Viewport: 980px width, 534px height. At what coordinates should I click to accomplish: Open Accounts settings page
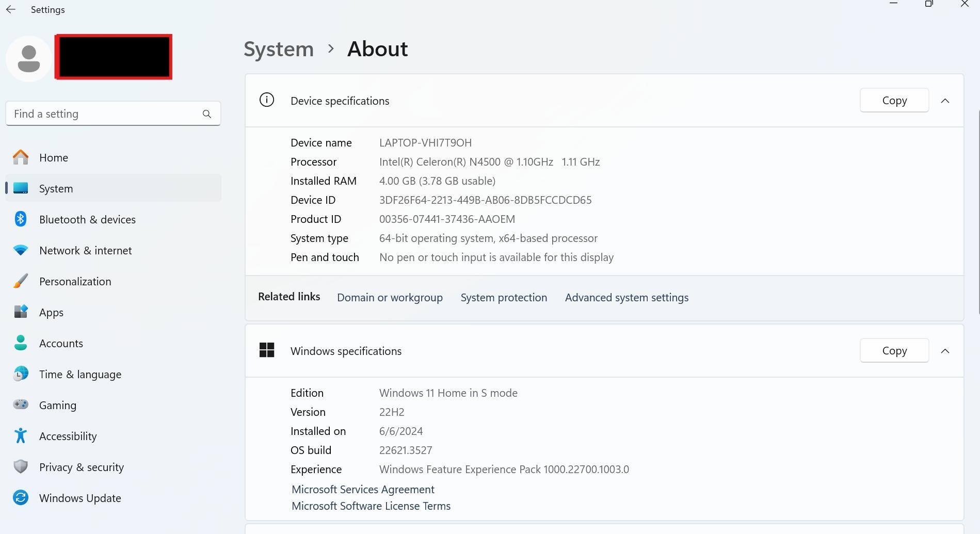coord(61,343)
